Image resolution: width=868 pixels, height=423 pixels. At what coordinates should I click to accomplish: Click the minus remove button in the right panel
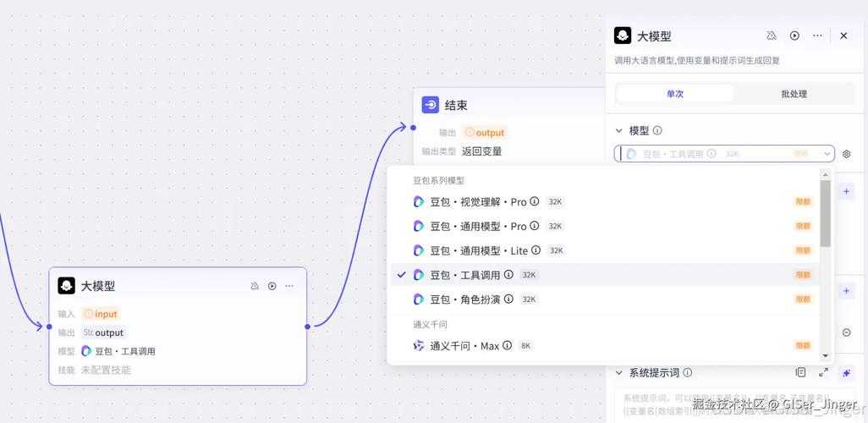(x=846, y=332)
